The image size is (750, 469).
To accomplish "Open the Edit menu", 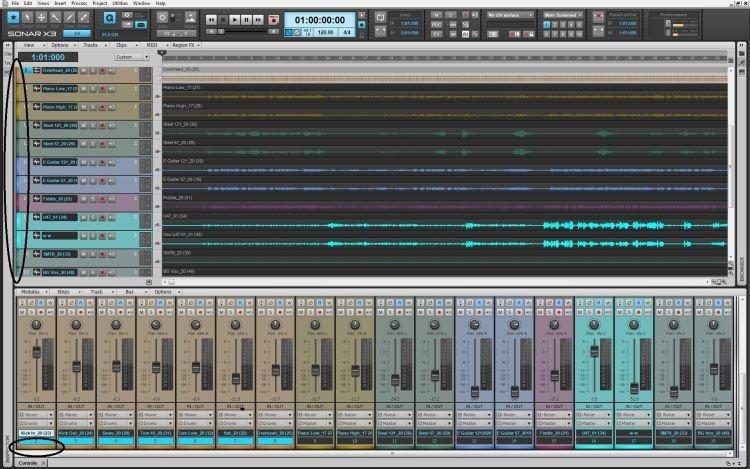I will (x=28, y=3).
